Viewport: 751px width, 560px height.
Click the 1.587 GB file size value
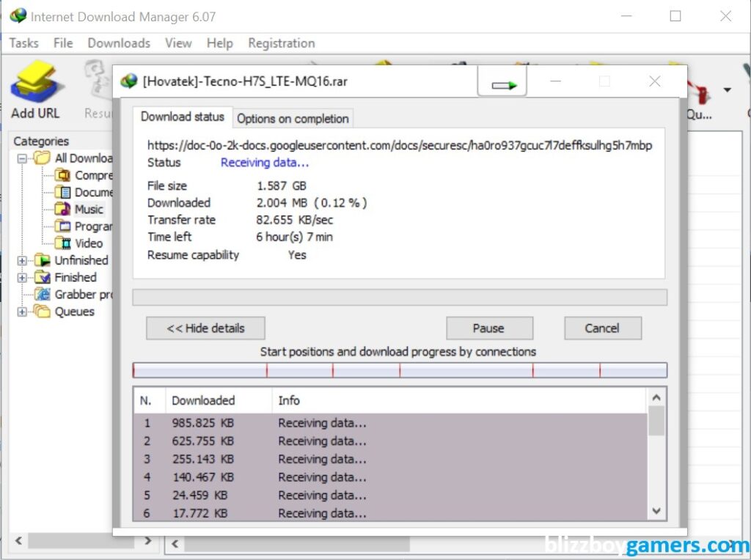click(282, 185)
